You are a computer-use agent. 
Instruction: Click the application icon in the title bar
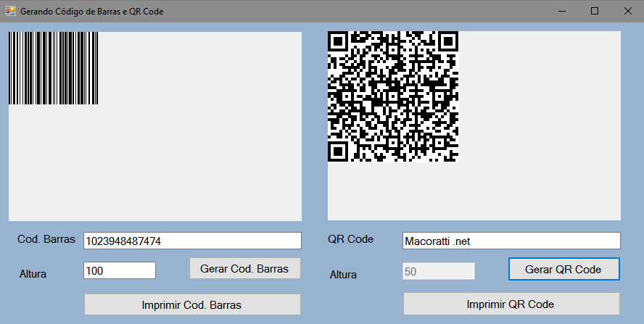pos(11,11)
